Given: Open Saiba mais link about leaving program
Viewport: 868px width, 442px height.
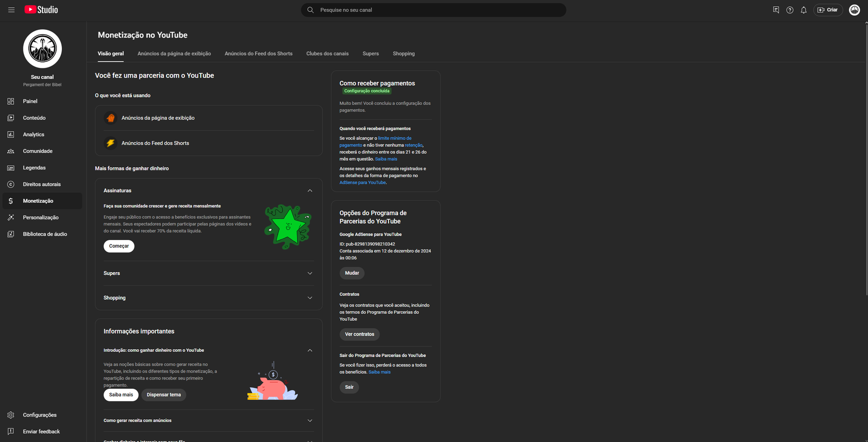Looking at the screenshot, I should click(x=380, y=372).
